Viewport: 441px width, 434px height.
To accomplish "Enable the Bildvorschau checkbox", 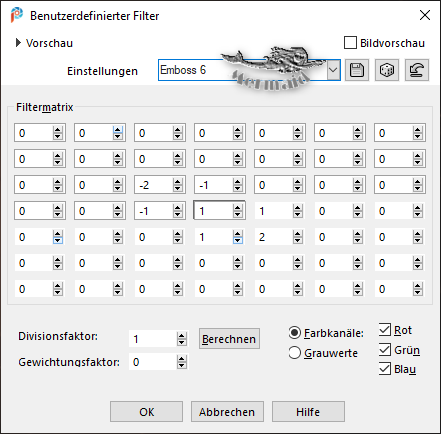I will 350,43.
